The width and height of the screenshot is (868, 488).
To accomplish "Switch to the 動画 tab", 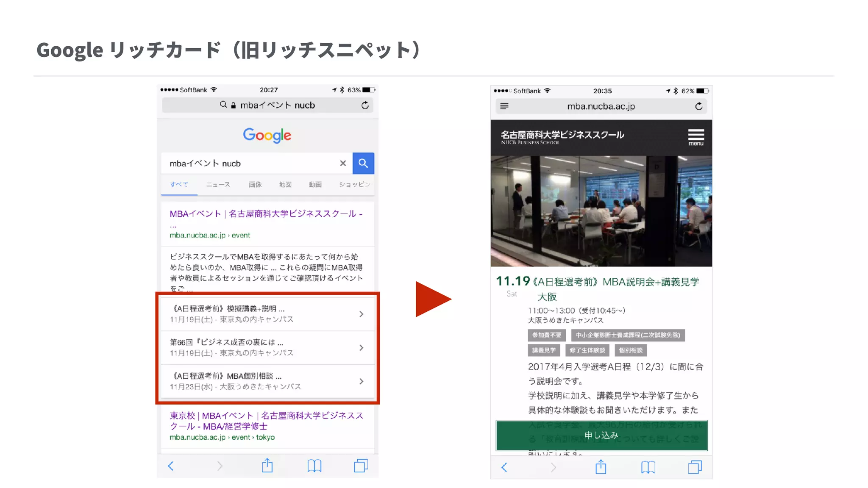I will [315, 185].
